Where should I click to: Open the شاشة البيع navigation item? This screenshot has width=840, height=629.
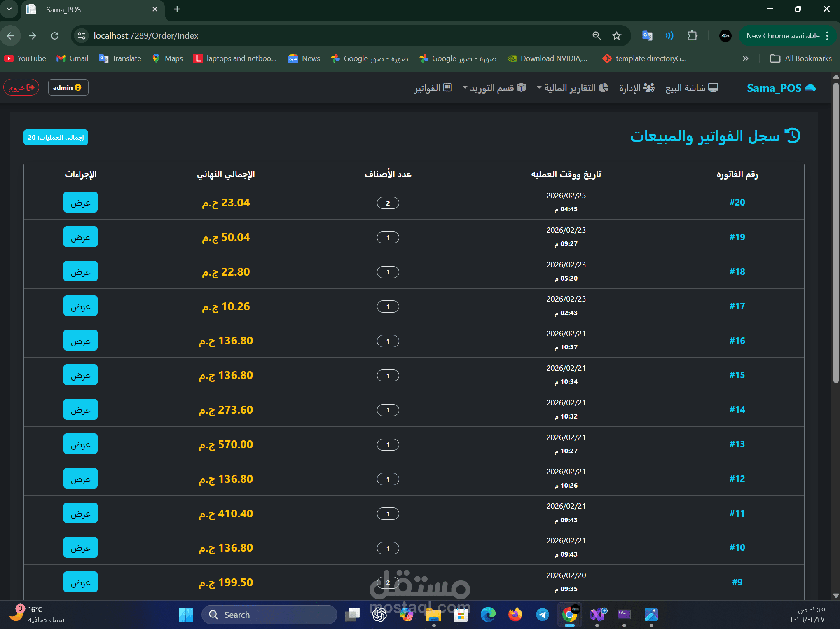tap(692, 88)
